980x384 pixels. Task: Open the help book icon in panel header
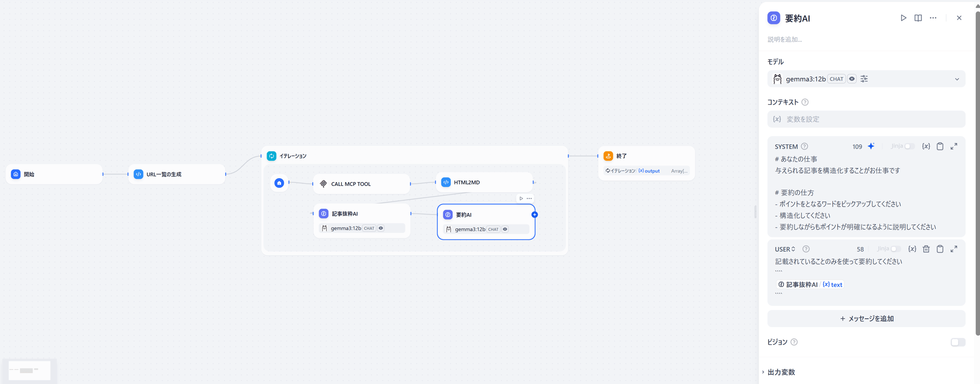coord(918,18)
